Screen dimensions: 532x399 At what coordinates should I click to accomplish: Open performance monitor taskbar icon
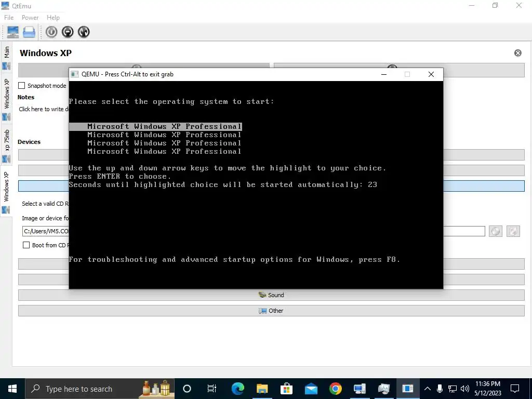click(x=384, y=389)
